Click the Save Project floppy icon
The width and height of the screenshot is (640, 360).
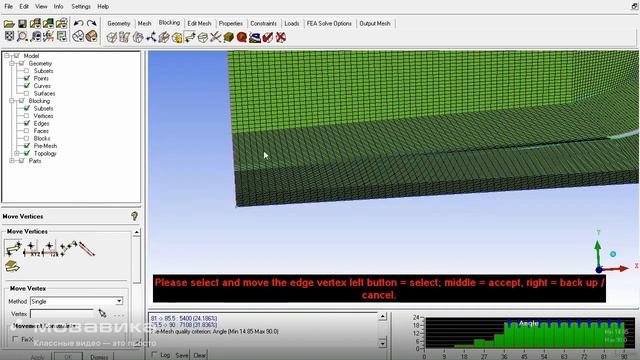click(x=22, y=24)
